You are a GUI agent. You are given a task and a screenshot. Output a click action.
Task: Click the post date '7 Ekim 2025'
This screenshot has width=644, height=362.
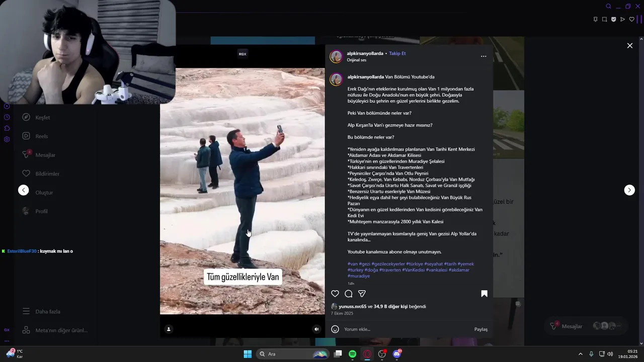pyautogui.click(x=342, y=313)
